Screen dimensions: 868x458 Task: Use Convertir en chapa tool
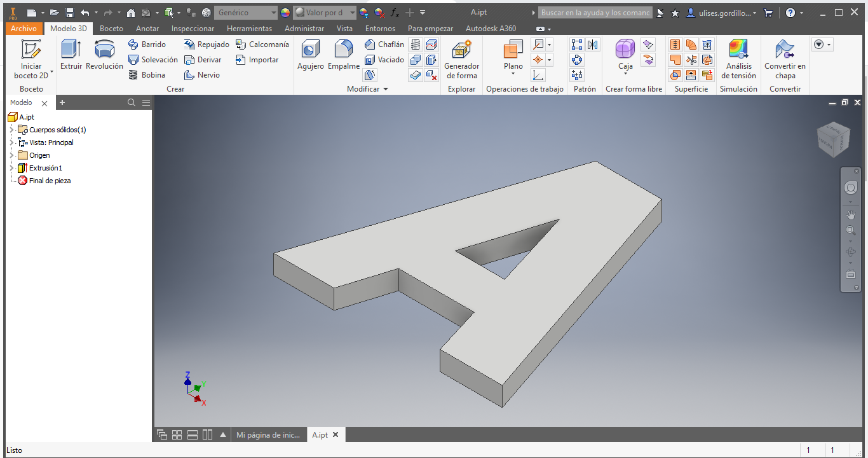pyautogui.click(x=785, y=60)
